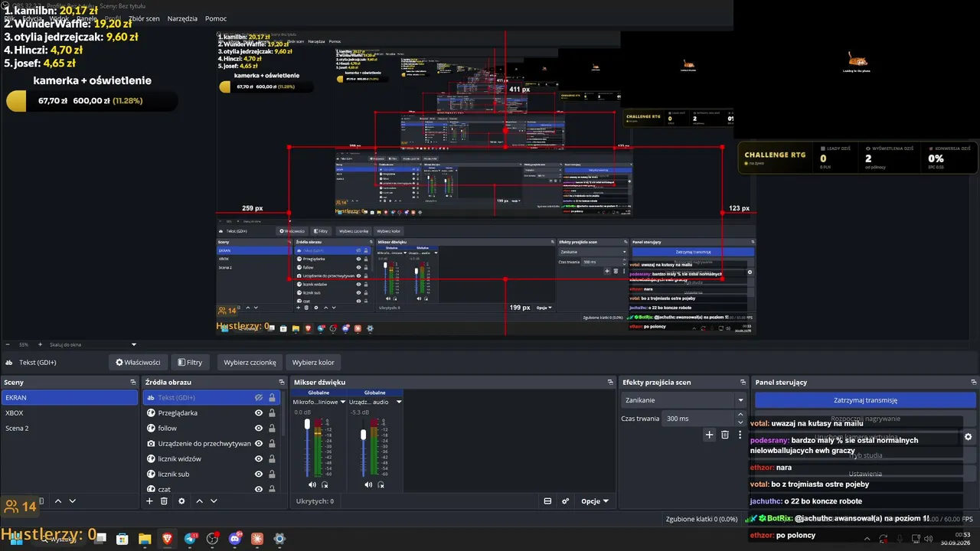Image resolution: width=980 pixels, height=551 pixels.
Task: Open virtual camera settings gear
Action: pyautogui.click(x=968, y=437)
